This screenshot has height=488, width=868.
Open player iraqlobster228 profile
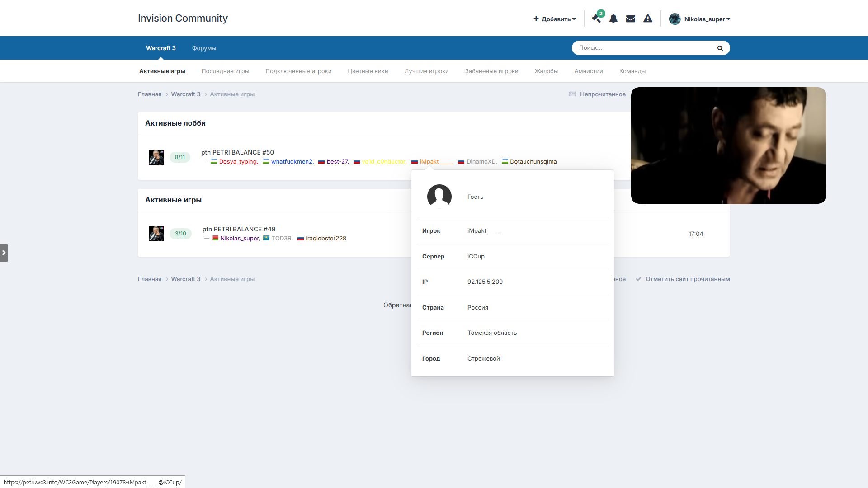click(326, 238)
